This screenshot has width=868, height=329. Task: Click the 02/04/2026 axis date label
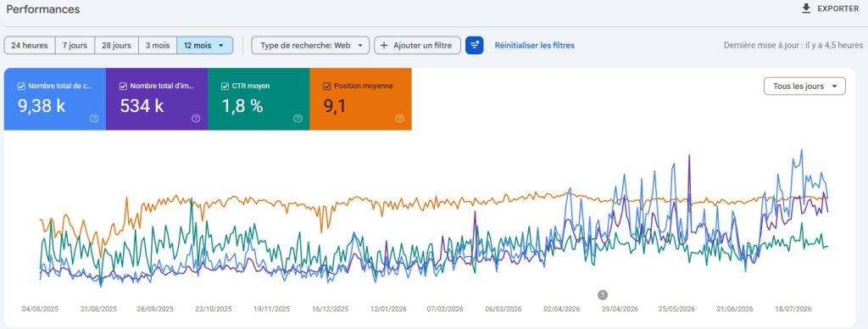coord(561,309)
